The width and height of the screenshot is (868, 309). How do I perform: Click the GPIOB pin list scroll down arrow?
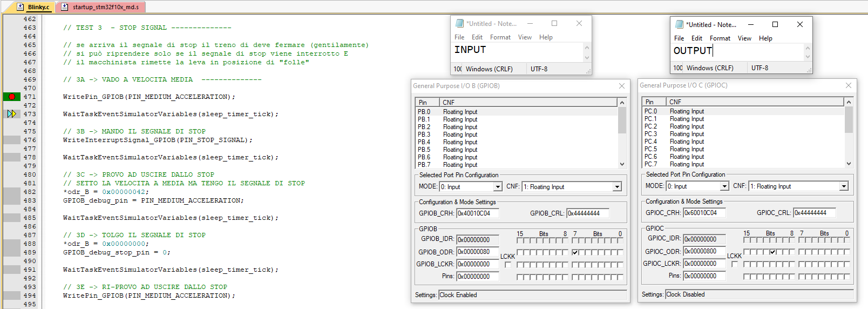[622, 164]
